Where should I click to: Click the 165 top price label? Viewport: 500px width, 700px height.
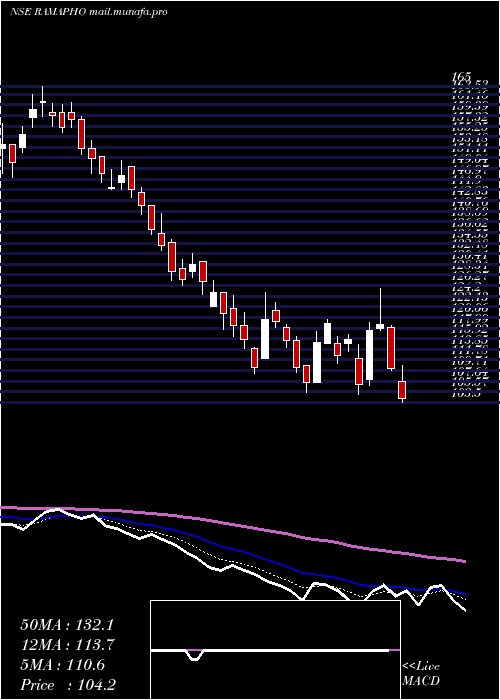coord(461,78)
